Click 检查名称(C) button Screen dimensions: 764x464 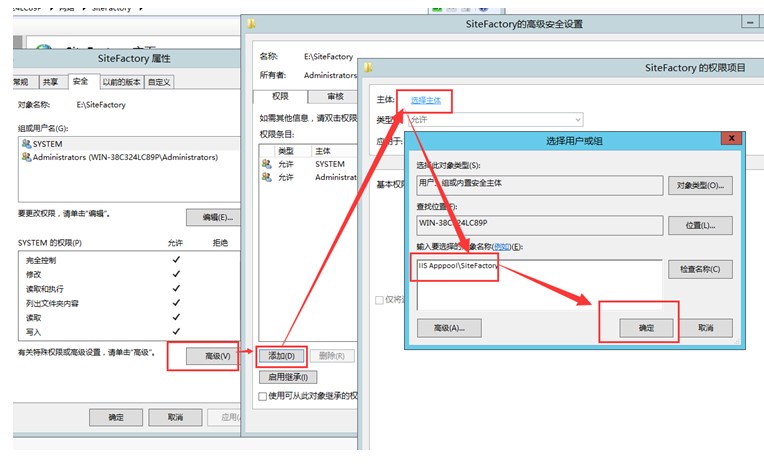click(706, 269)
